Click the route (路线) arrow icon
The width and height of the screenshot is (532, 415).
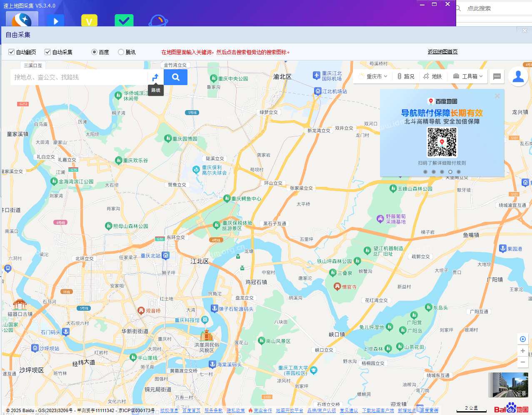tap(155, 77)
